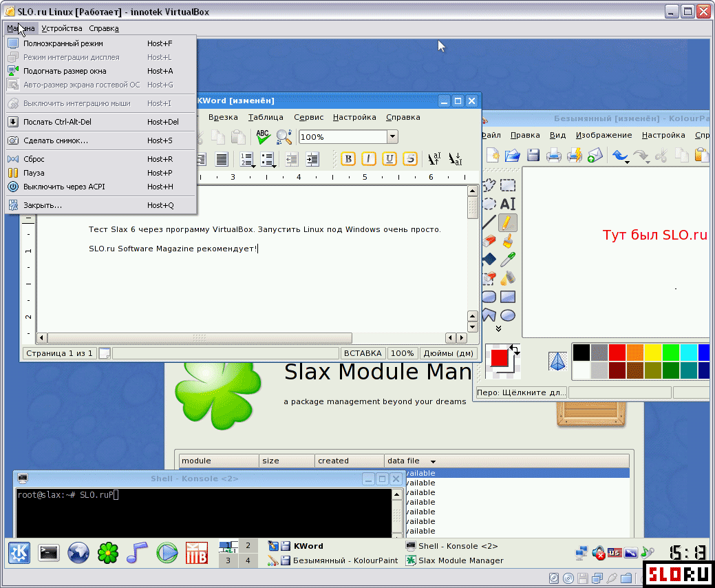Click the justify alignment icon in KWord
Viewport: 715px width, 588px height.
coord(222,159)
